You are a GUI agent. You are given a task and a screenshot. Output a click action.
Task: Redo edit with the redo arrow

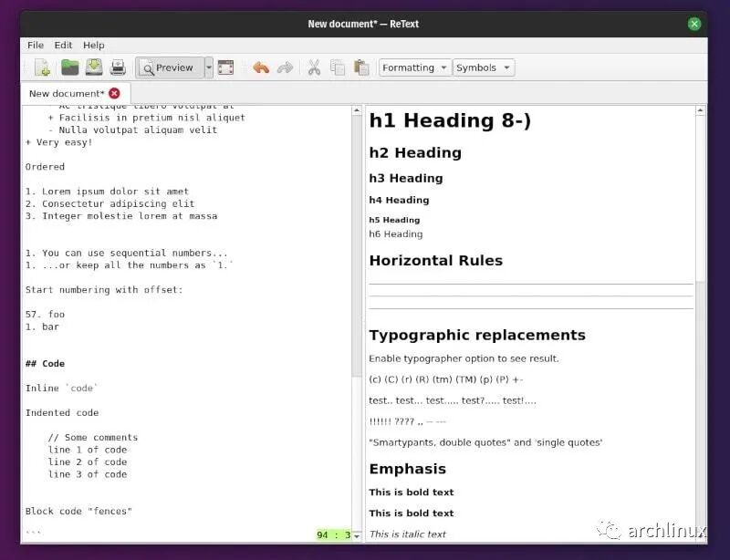(285, 68)
